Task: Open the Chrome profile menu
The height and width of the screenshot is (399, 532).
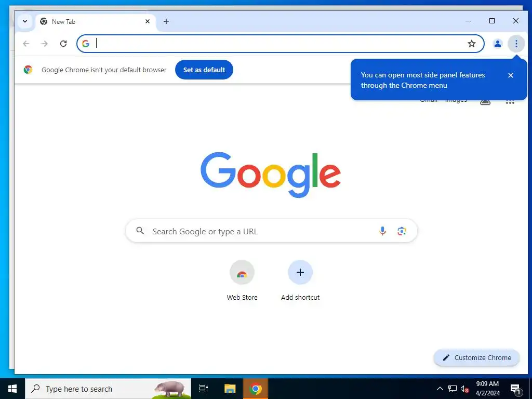Action: (x=497, y=44)
